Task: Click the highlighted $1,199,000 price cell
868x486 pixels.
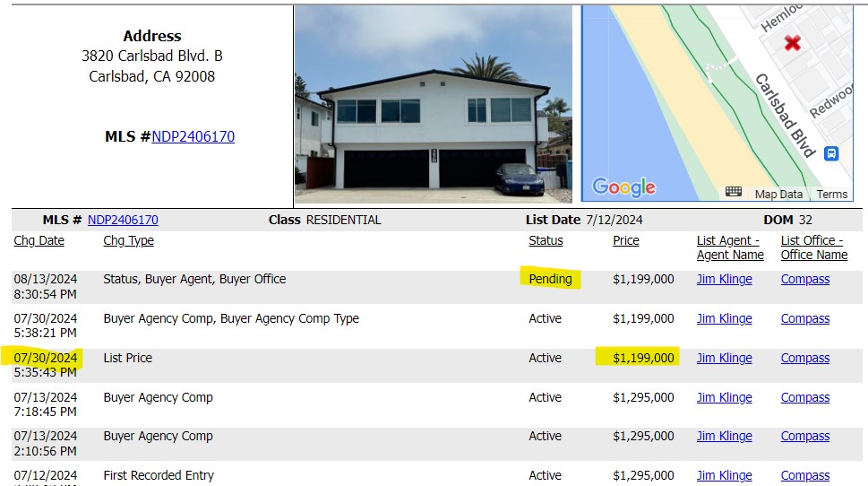Action: point(642,358)
